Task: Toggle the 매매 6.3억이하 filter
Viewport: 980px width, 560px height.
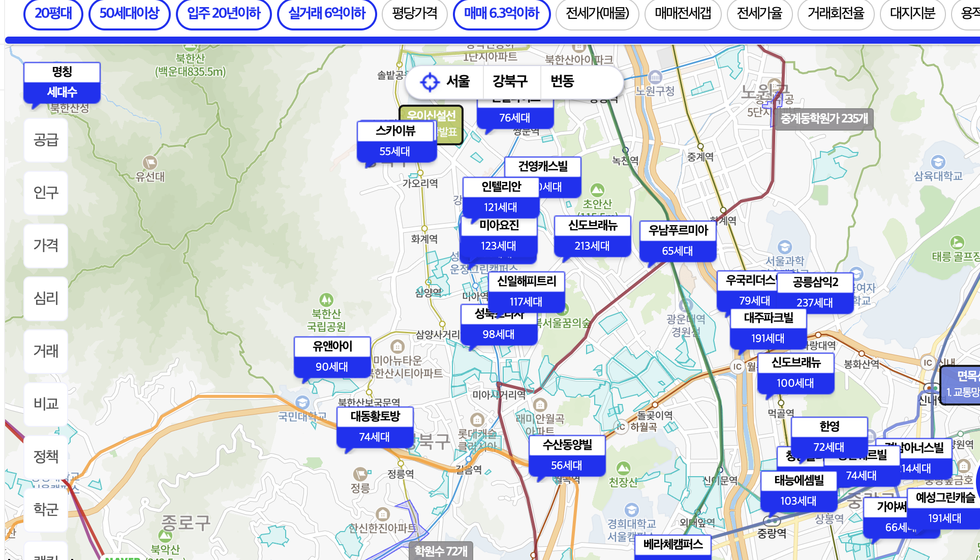Action: coord(502,13)
